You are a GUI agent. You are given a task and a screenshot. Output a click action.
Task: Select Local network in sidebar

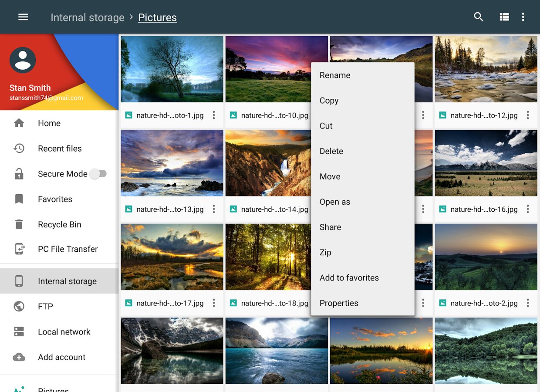pos(64,332)
